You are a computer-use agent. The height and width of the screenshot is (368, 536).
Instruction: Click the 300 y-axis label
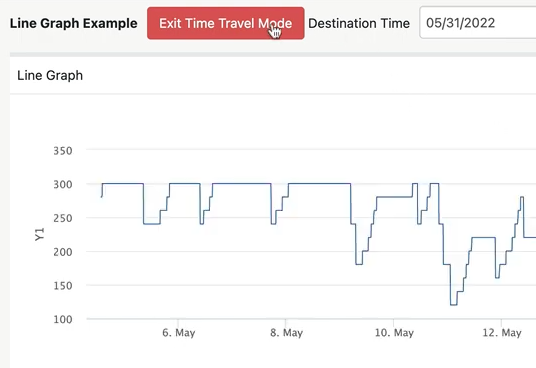click(63, 185)
